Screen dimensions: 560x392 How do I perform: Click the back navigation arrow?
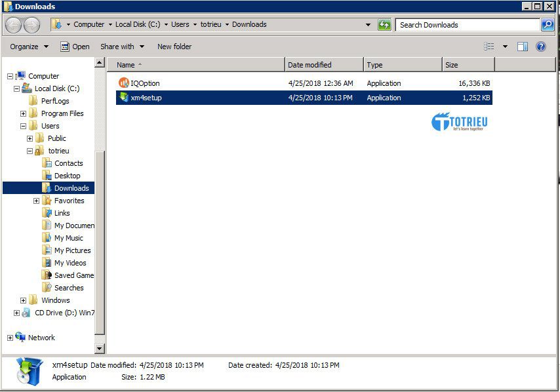click(x=12, y=24)
